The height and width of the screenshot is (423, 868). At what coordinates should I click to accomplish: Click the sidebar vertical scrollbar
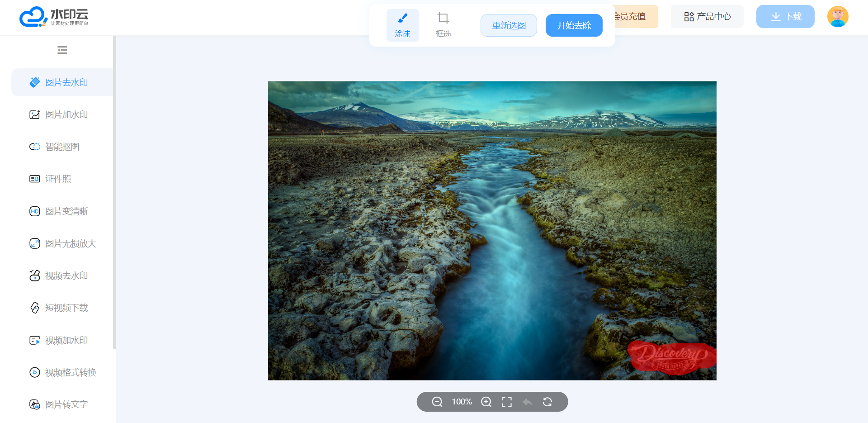click(114, 192)
